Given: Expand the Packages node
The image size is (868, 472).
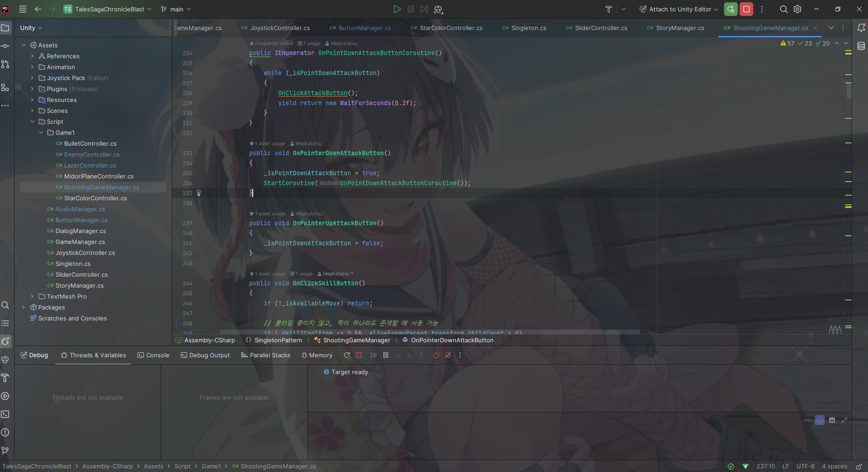Looking at the screenshot, I should click(24, 307).
